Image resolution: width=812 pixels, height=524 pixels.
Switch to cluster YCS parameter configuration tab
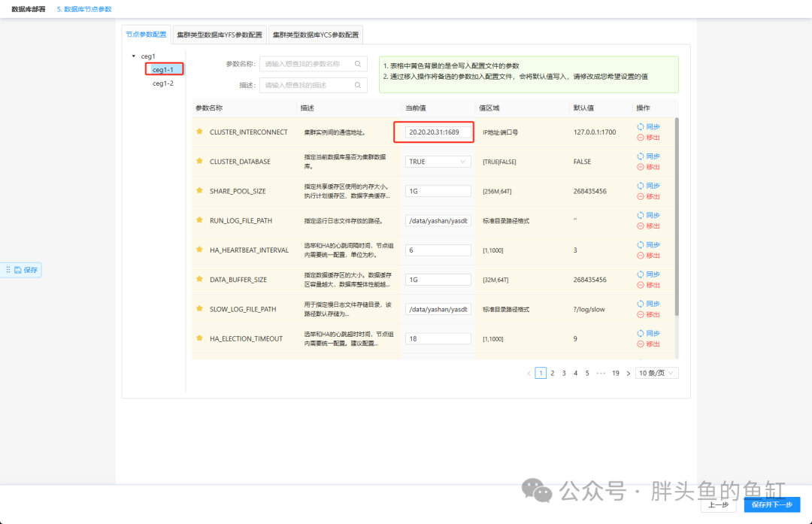(x=316, y=35)
